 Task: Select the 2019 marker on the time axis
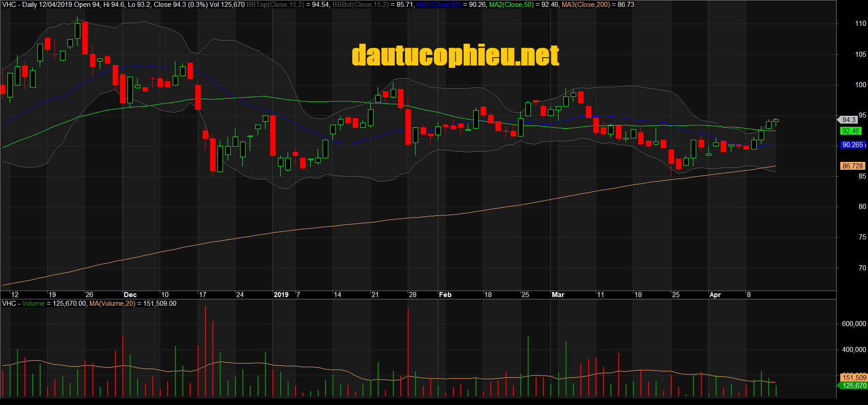coord(281,295)
